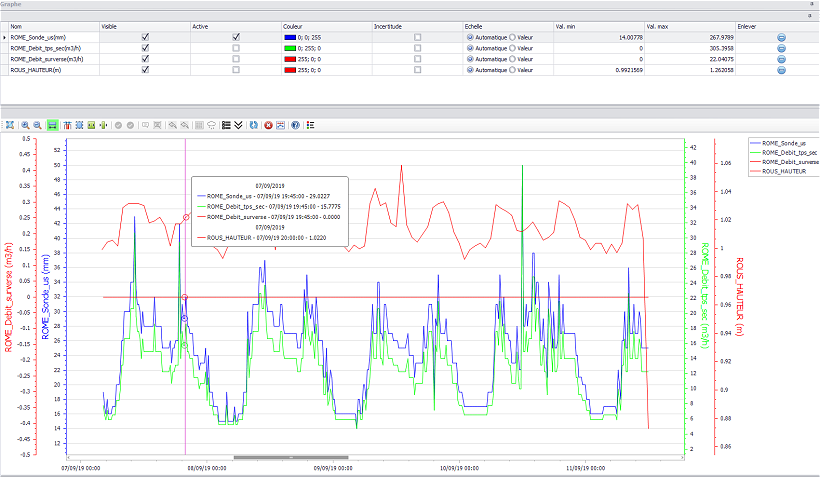The width and height of the screenshot is (820, 478).
Task: Click the horizontal scrollbar thumb below chart
Action: [x=291, y=457]
